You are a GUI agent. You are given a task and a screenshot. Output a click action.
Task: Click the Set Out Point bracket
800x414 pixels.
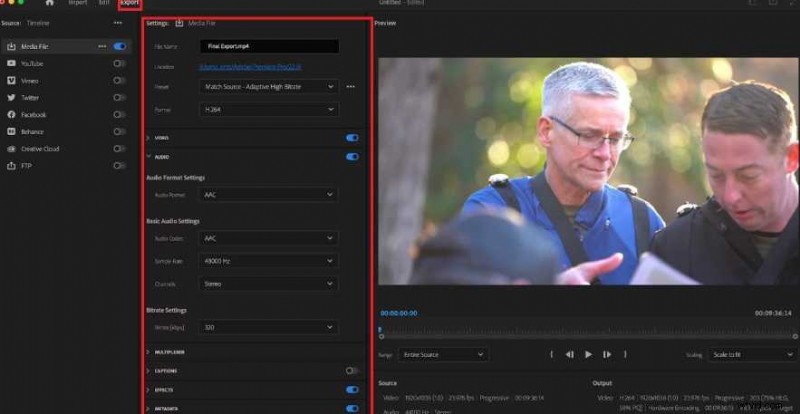(625, 354)
